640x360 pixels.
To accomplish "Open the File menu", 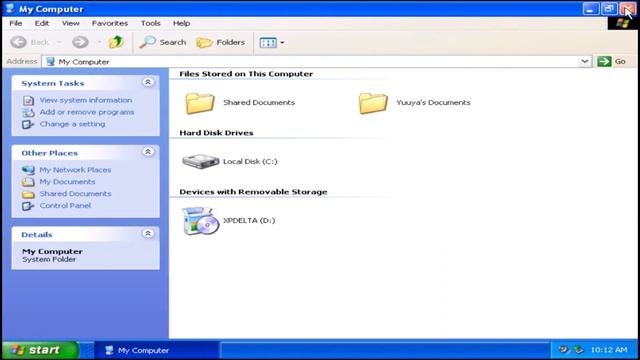I will 16,23.
